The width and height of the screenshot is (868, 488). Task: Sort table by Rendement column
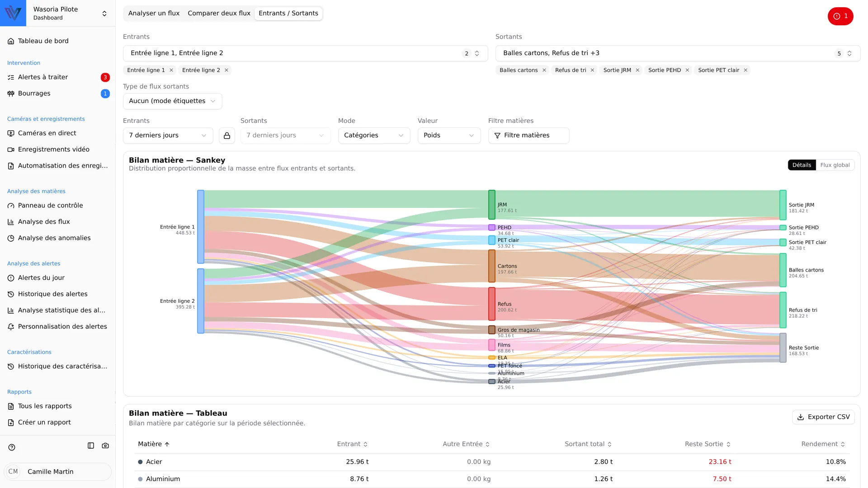click(823, 444)
